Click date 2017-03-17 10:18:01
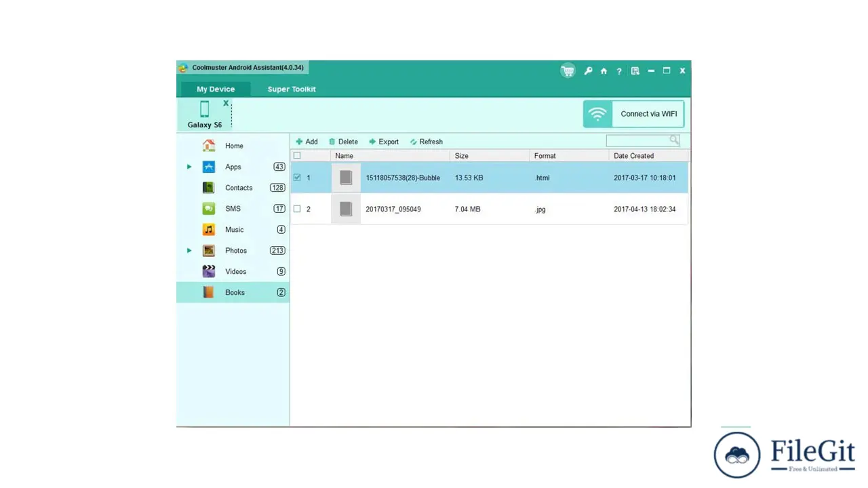This screenshot has height=488, width=868. tap(645, 178)
